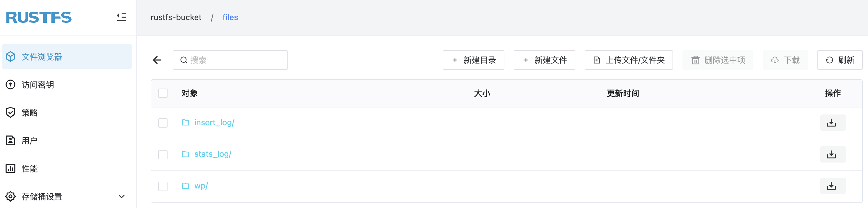The height and width of the screenshot is (208, 868).
Task: Select 访问密钥 in the sidebar
Action: click(x=38, y=85)
